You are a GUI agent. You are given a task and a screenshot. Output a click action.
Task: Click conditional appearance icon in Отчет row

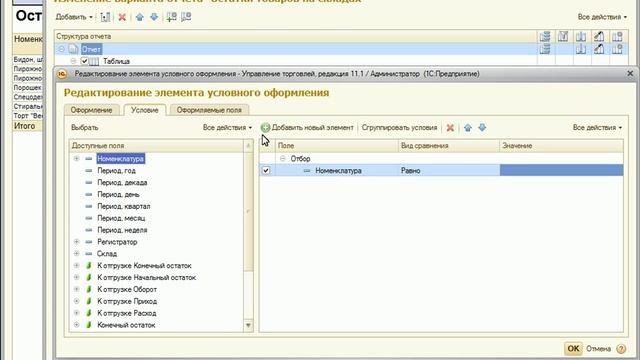[x=599, y=49]
